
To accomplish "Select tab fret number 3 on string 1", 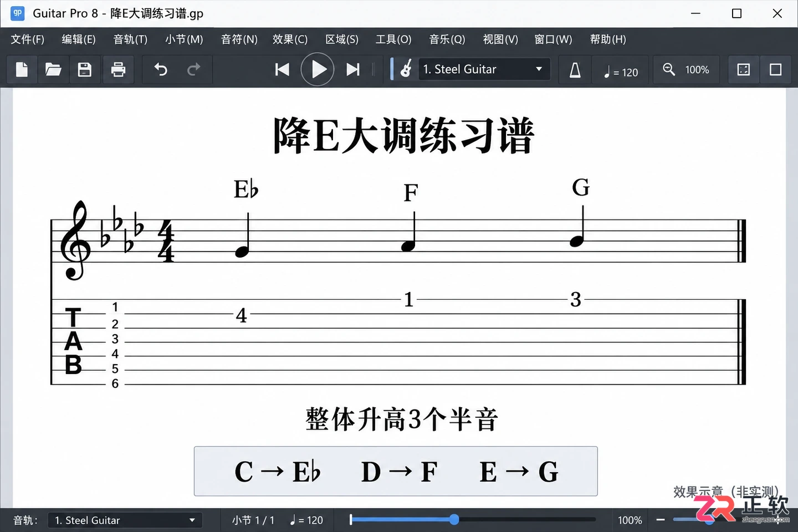I will click(x=576, y=300).
